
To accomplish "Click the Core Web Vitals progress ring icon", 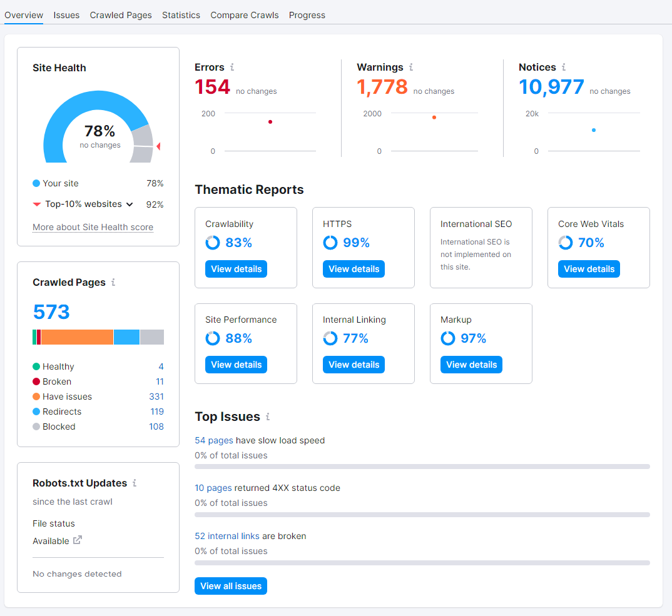I will [x=565, y=243].
